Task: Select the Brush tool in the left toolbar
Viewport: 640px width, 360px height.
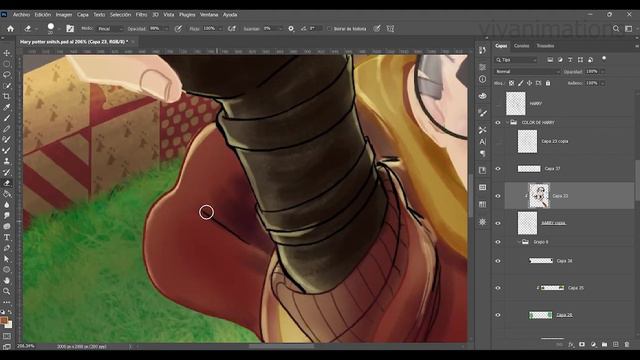Action: pos(7,118)
